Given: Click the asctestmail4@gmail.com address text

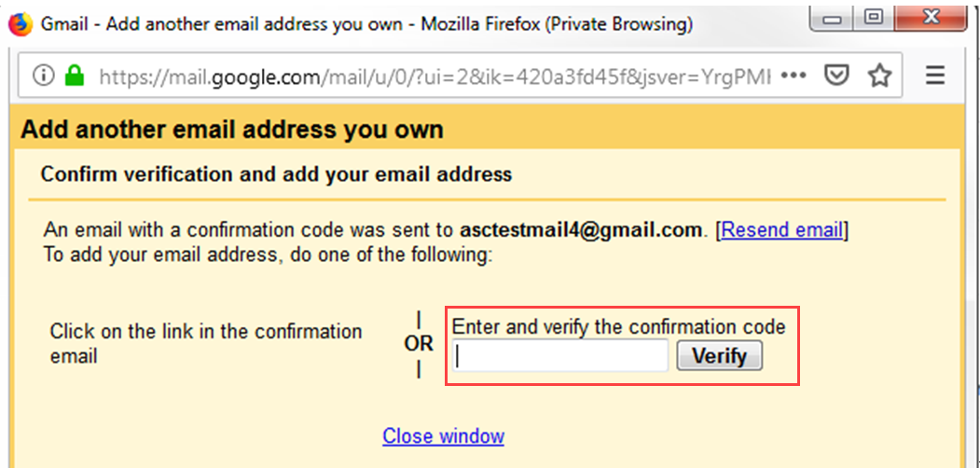Looking at the screenshot, I should (580, 229).
